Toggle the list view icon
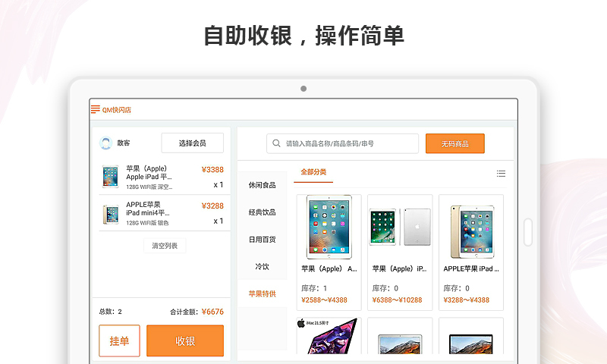This screenshot has width=607, height=364. coord(501,174)
